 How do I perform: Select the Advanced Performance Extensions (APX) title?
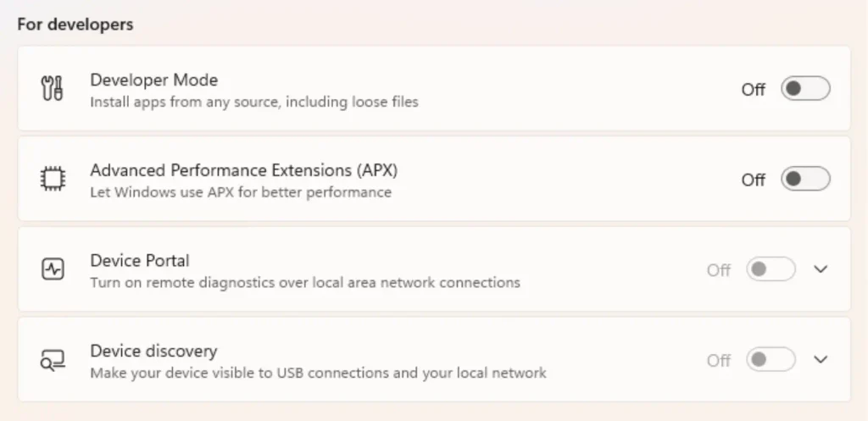point(243,170)
